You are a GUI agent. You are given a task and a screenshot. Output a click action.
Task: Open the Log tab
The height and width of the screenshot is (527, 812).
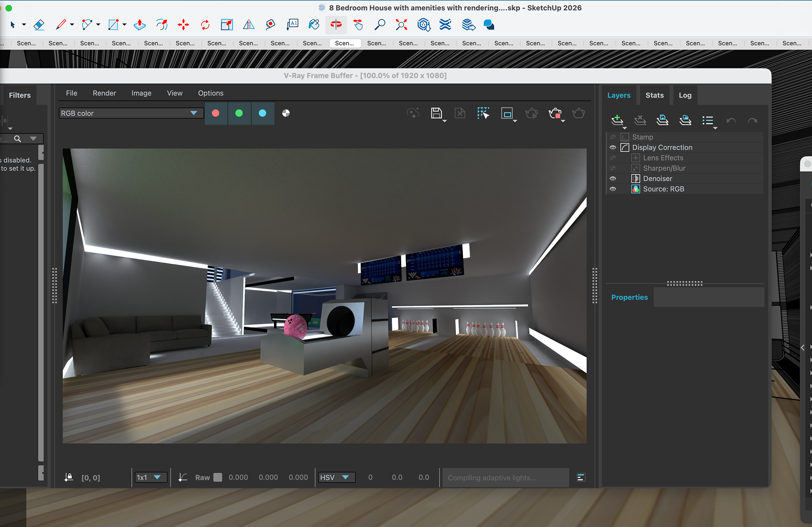tap(685, 95)
